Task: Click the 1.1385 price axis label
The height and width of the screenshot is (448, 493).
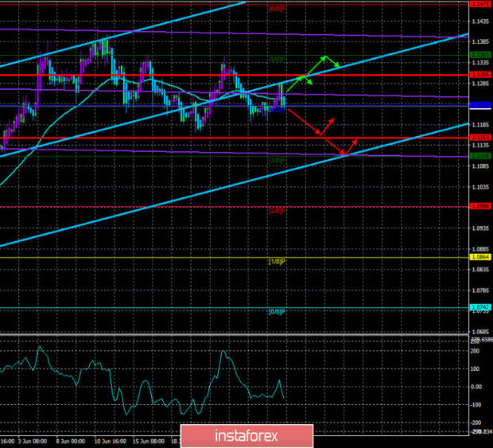Action: [481, 42]
